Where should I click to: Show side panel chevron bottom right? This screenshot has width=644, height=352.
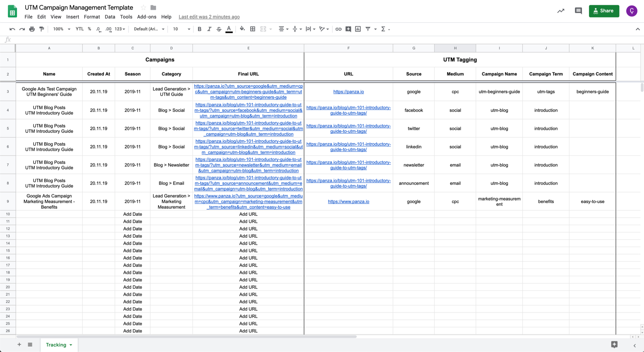pyautogui.click(x=635, y=345)
